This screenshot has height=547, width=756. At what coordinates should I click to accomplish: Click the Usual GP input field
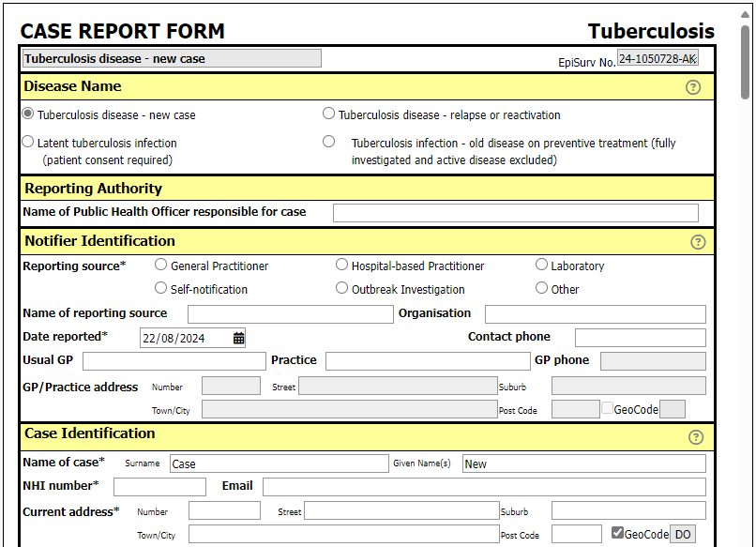(x=174, y=361)
